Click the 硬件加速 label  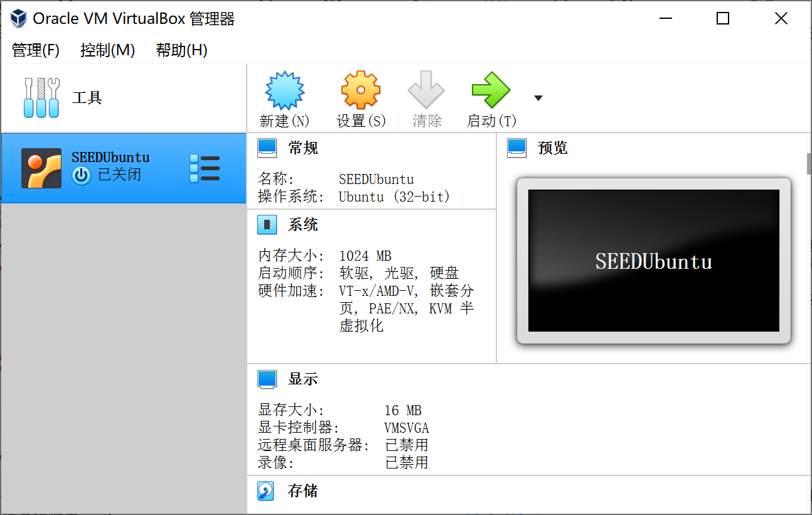pos(292,291)
